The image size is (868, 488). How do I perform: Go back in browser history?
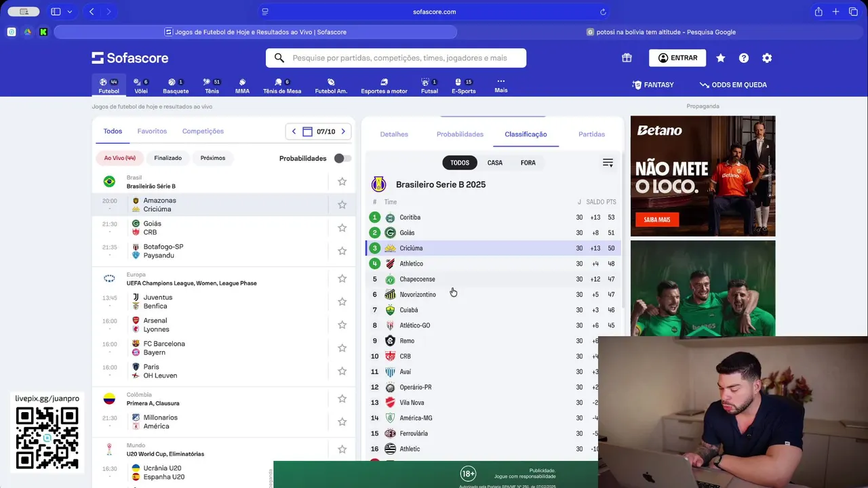pos(92,12)
